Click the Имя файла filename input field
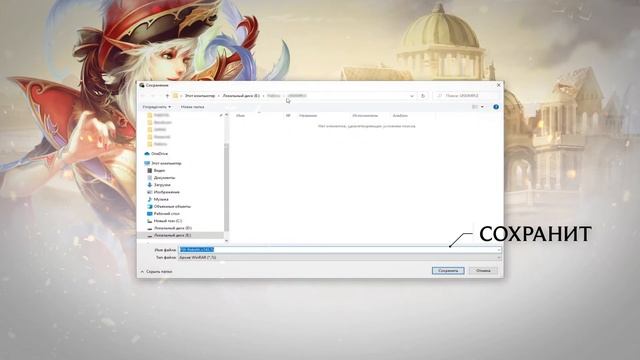Screen dimensions: 640x360 pyautogui.click(x=340, y=249)
